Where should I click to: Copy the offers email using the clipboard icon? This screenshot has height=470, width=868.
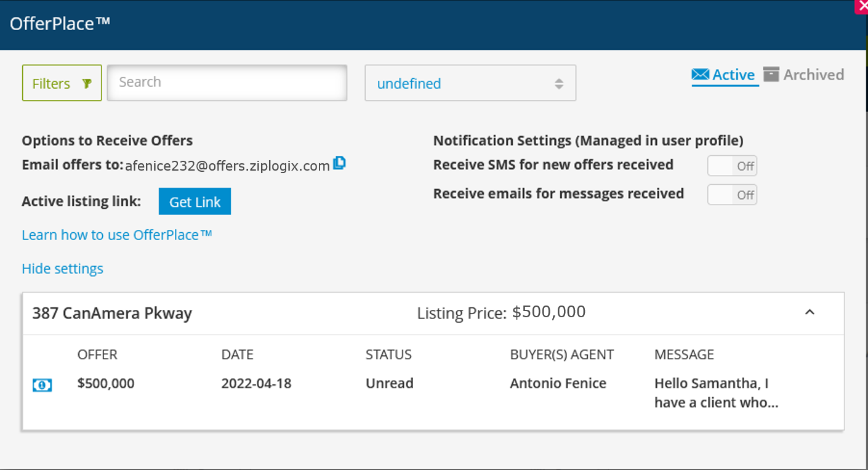point(339,163)
